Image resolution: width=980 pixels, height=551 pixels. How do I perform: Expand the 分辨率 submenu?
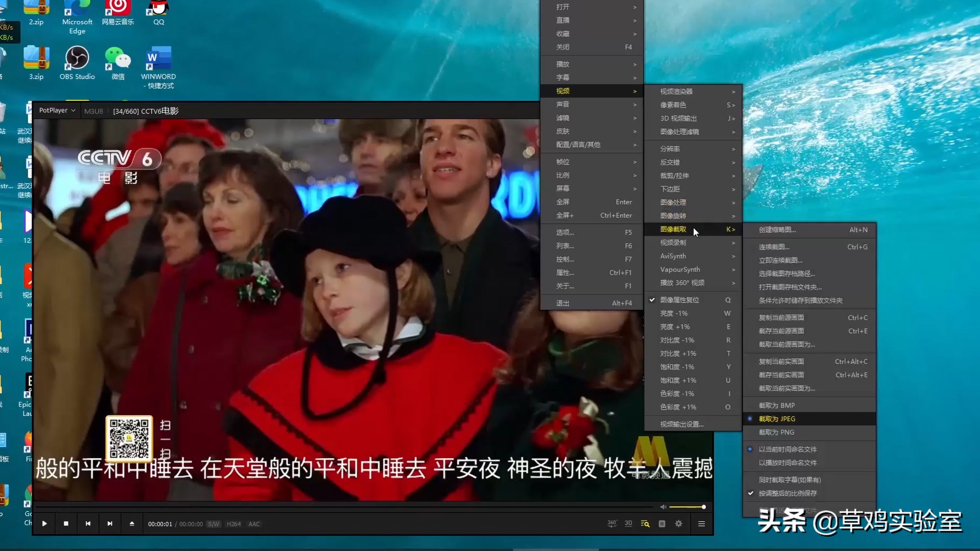693,149
